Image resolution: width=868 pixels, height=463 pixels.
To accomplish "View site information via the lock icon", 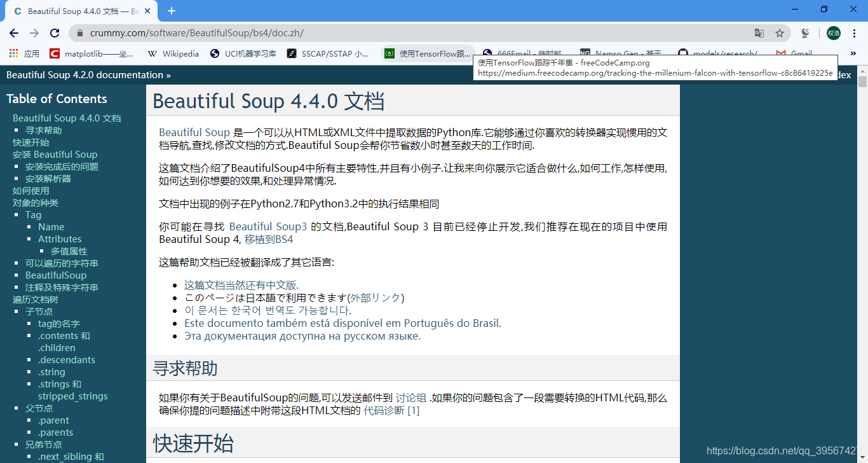I will coord(79,33).
